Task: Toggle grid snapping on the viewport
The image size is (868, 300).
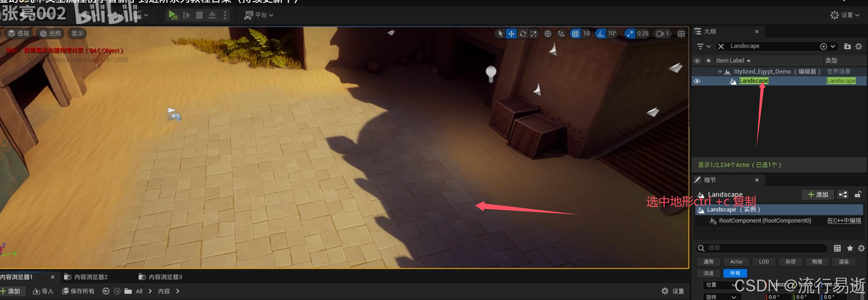Action: [x=575, y=33]
